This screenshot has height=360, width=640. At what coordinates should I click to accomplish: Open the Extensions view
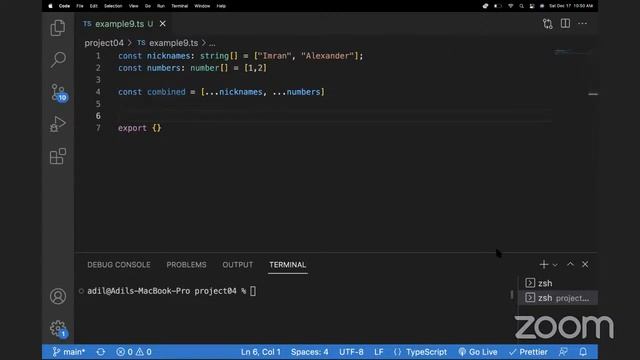pos(58,156)
